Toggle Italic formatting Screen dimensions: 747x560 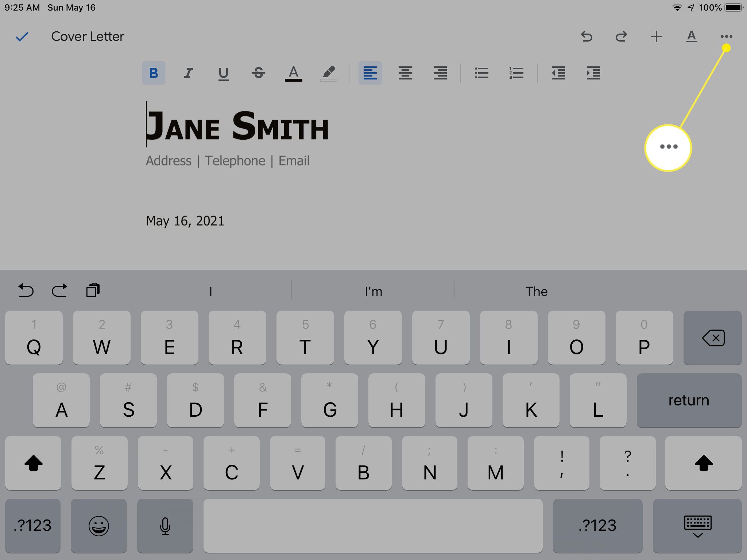tap(188, 73)
